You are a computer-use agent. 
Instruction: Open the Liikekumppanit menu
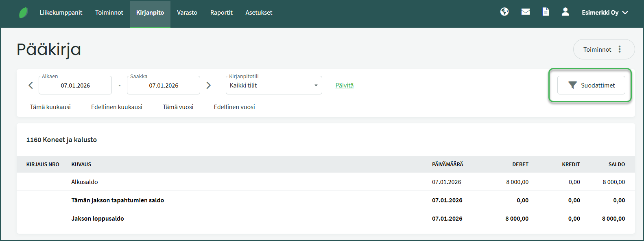pyautogui.click(x=61, y=13)
